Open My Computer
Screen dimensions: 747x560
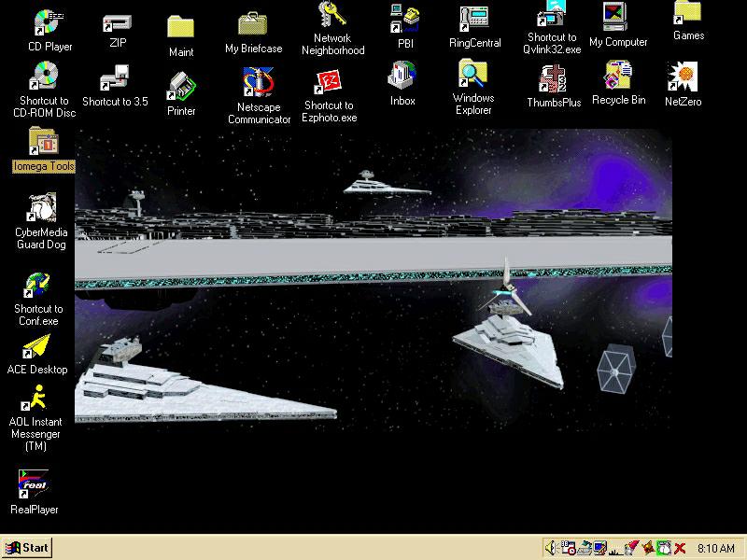click(617, 19)
